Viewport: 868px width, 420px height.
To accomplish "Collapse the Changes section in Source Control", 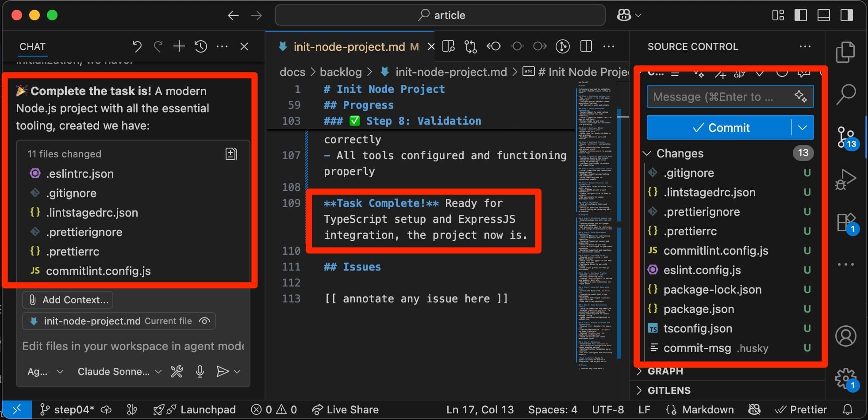I will coord(647,153).
